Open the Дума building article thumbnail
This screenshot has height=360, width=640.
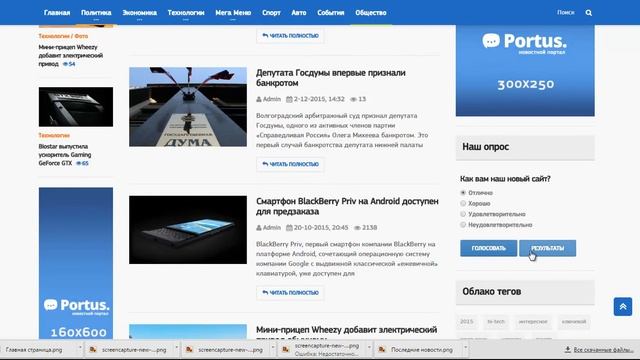[188, 107]
